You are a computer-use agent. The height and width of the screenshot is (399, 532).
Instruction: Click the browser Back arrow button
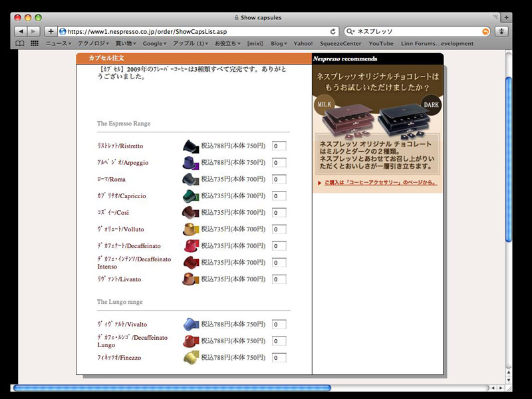pos(21,31)
